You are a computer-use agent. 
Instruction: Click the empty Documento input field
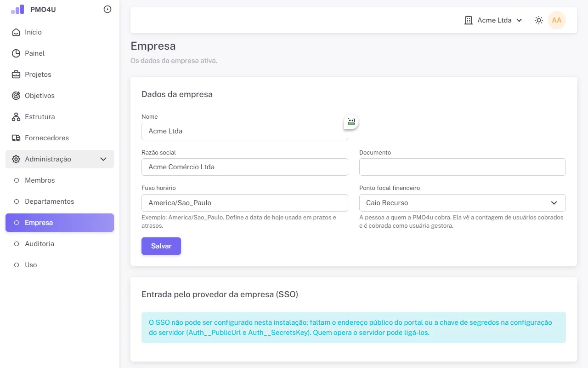tap(463, 167)
